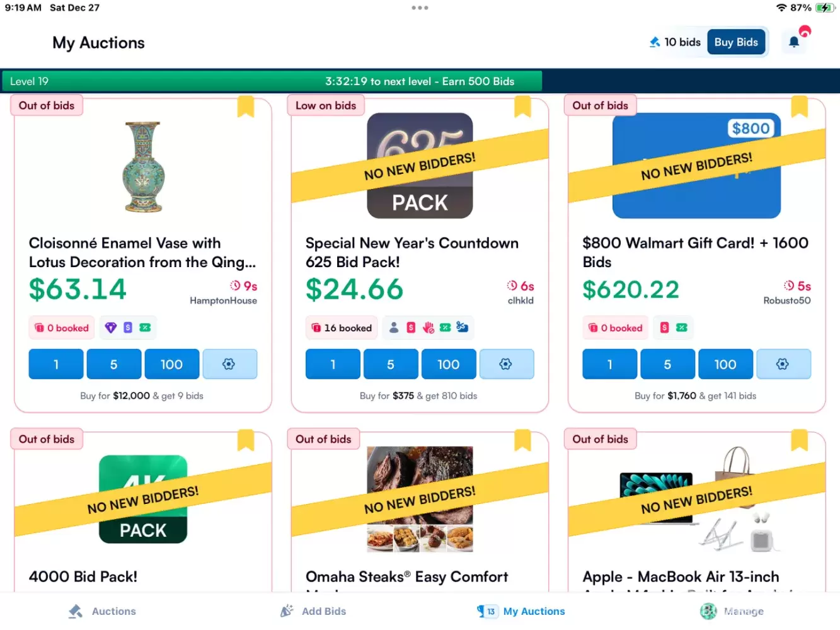Screen dimensions: 840x630
Task: Place 5 bids on the 625 Bid Pack
Action: 391,364
